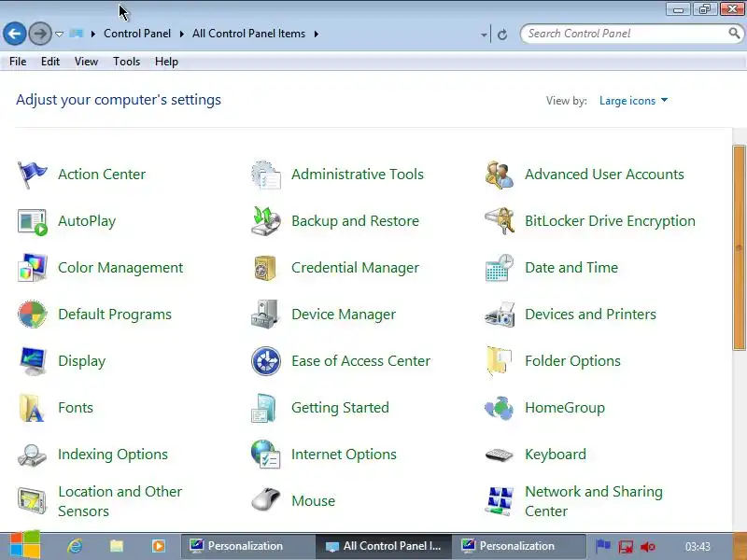Click the search magnifier icon

(x=734, y=34)
